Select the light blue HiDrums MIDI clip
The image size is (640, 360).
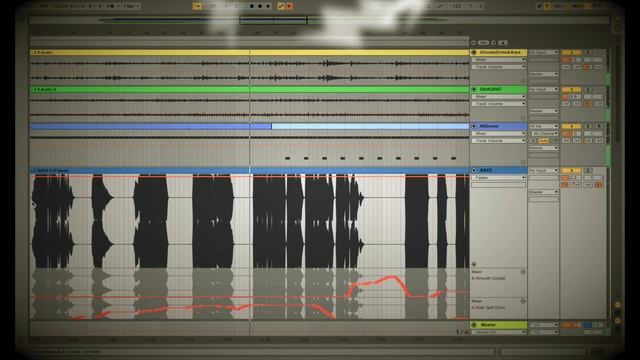tap(370, 127)
